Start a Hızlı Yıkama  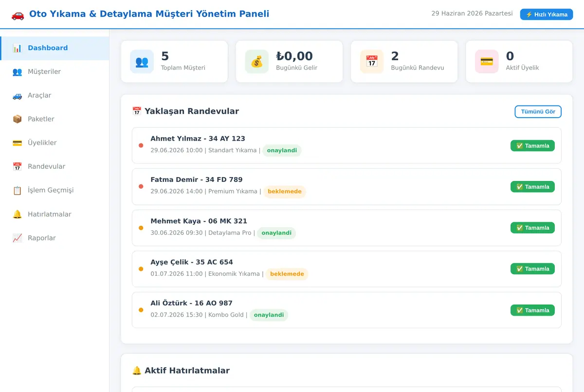[547, 15]
